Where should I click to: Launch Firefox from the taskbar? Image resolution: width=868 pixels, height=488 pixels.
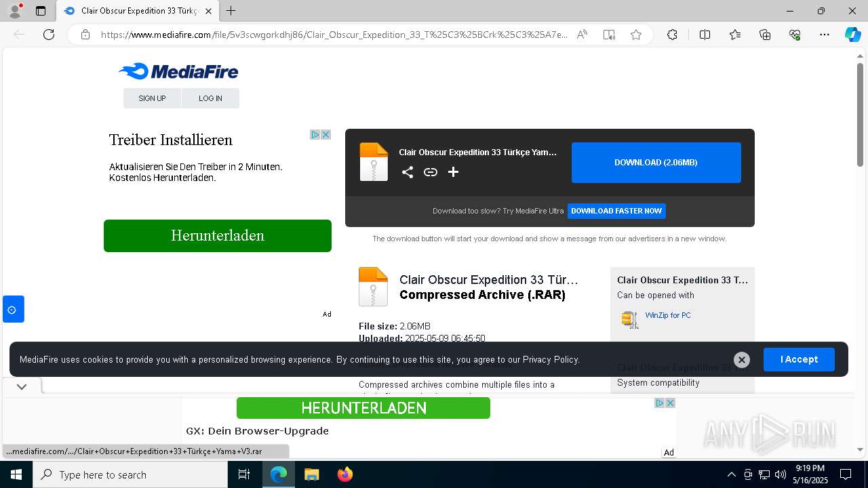click(345, 474)
